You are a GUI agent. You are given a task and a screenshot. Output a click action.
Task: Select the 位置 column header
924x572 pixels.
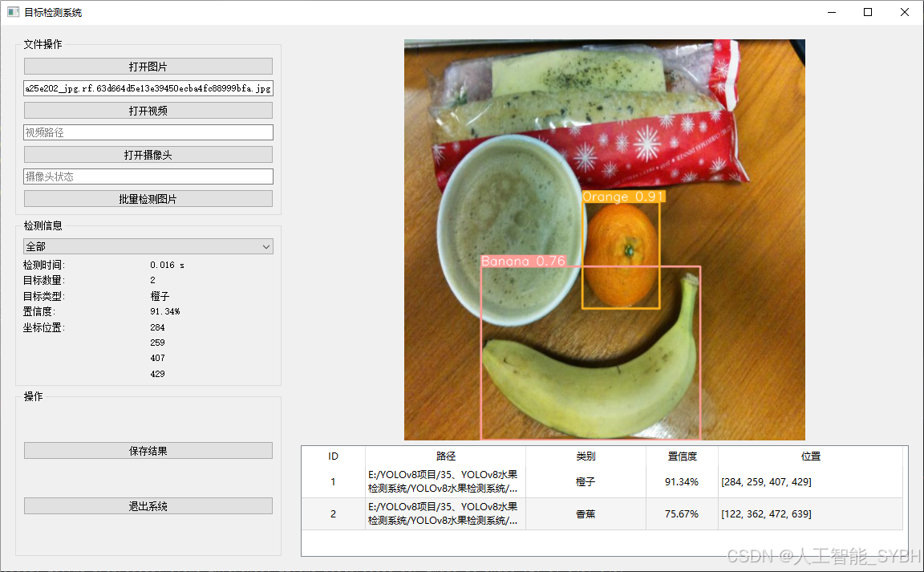810,456
